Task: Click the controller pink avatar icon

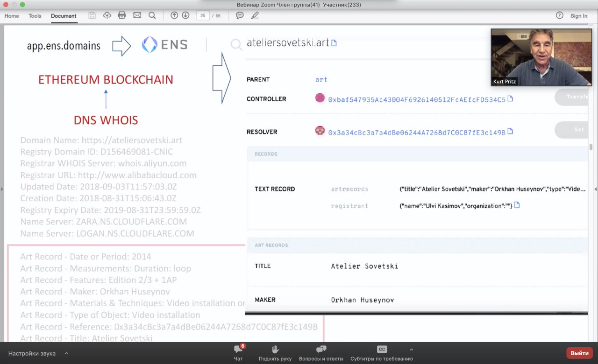Action: [320, 98]
